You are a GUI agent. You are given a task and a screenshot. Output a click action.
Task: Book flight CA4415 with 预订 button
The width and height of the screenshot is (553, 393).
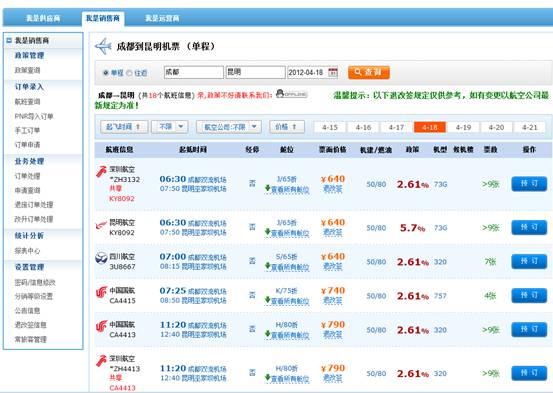tap(529, 296)
